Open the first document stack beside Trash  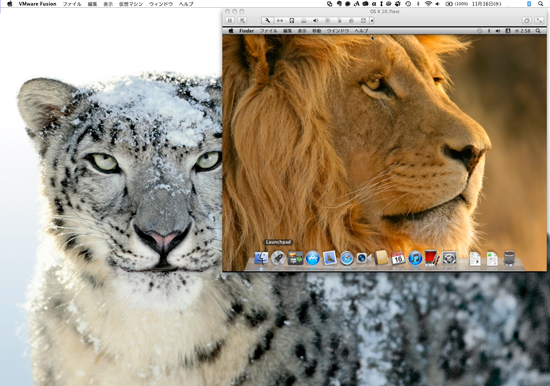(475, 259)
